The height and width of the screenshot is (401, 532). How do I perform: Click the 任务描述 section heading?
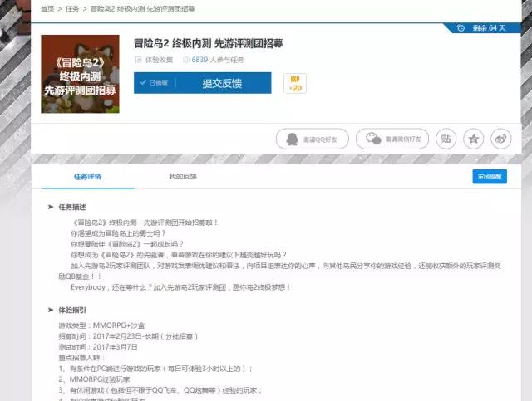[72, 207]
